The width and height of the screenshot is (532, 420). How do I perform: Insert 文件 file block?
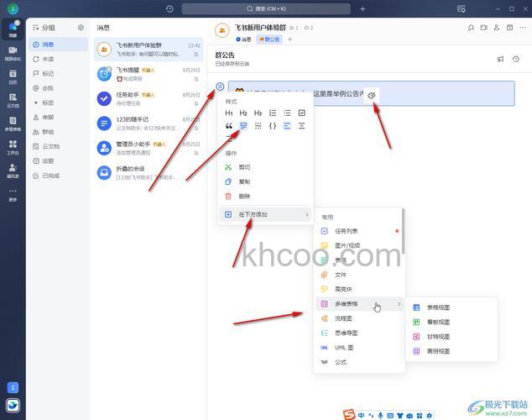359,275
